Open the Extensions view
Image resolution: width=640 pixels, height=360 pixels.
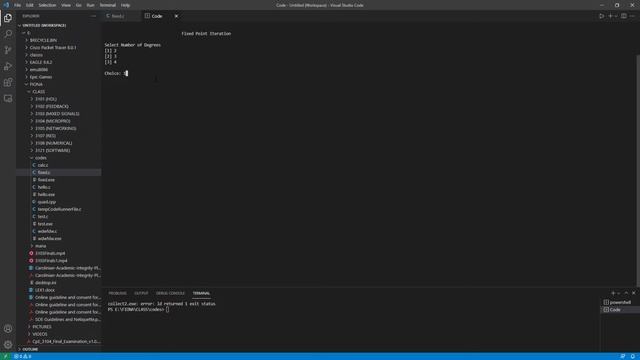pos(8,82)
